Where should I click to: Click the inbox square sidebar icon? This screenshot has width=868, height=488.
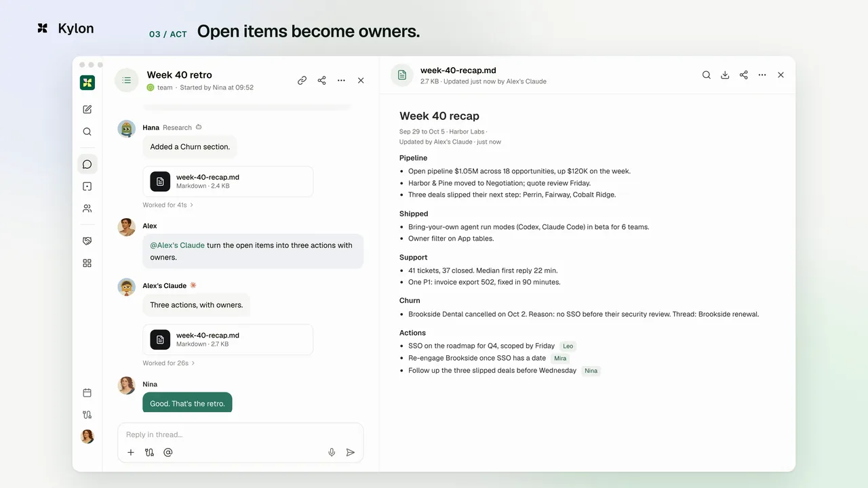coord(87,186)
